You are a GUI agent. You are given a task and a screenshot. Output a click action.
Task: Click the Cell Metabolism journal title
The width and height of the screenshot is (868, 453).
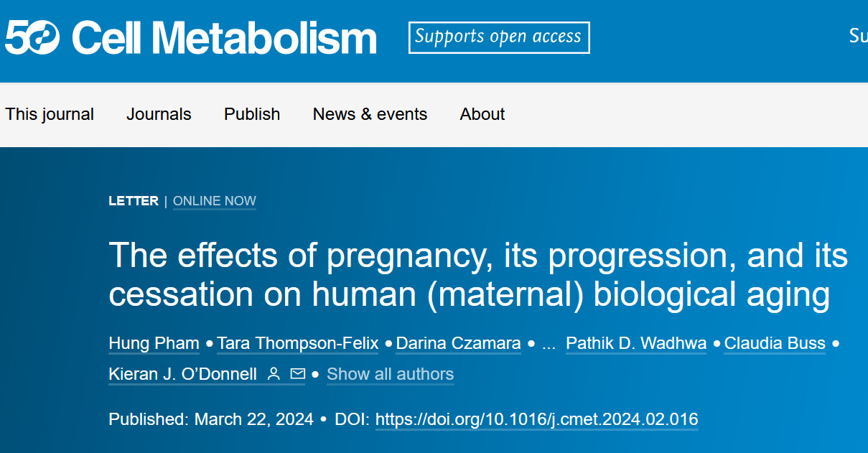pyautogui.click(x=224, y=37)
